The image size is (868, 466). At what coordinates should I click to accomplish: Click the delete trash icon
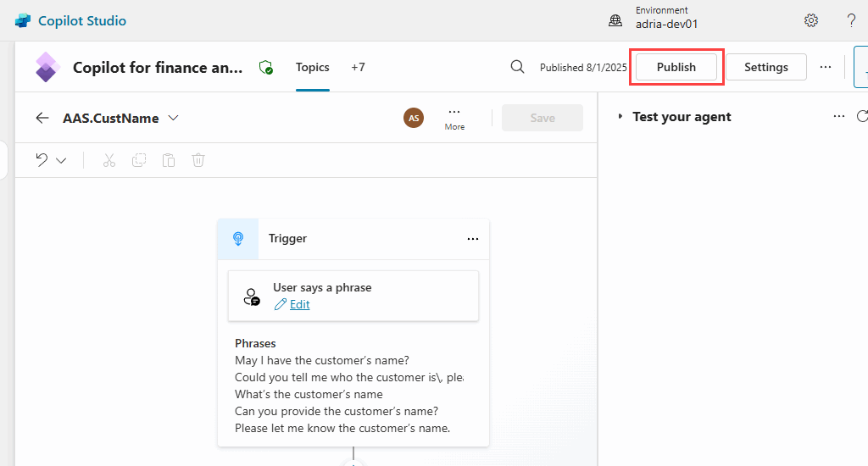point(198,160)
